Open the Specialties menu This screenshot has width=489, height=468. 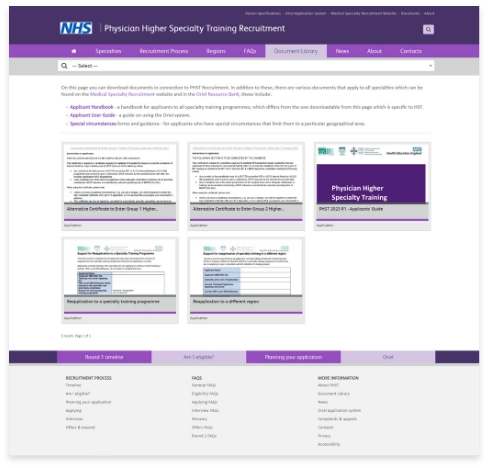coord(108,51)
